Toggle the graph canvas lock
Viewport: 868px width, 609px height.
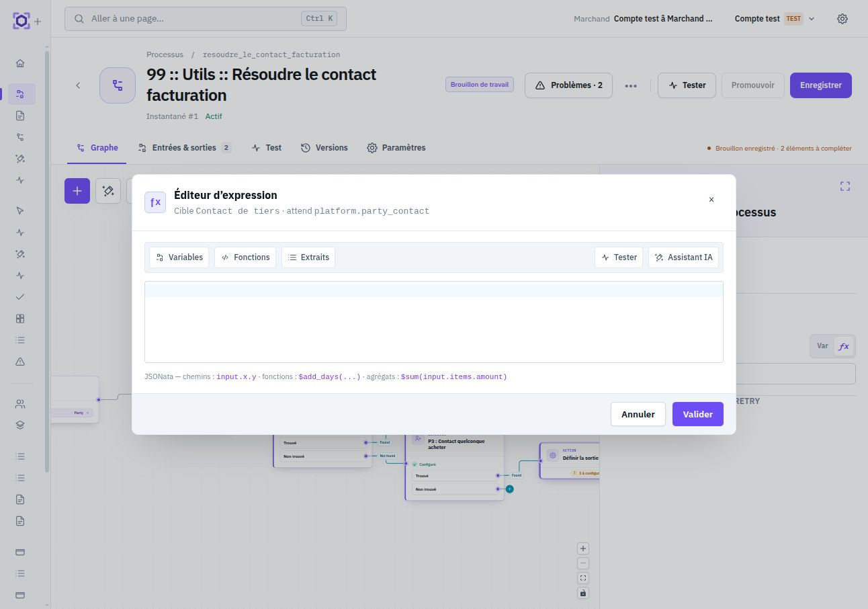[x=583, y=593]
